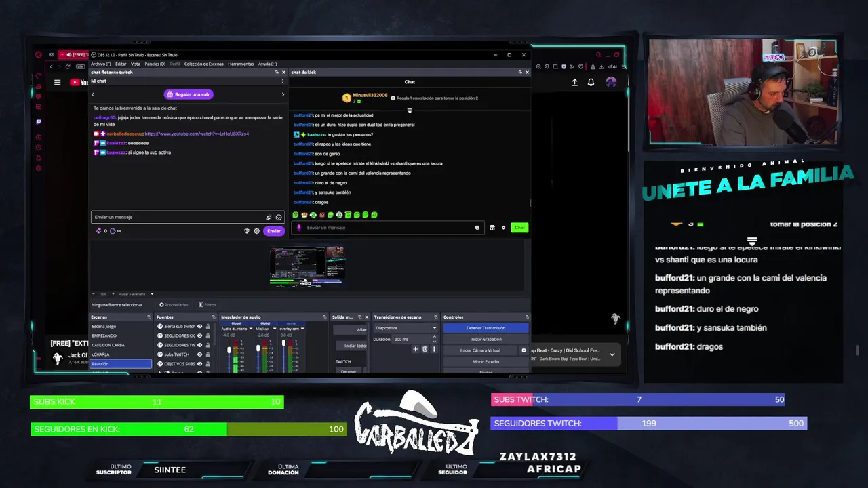Screen dimensions: 868x488
Task: Open Twitch chat settings gear
Action: pyautogui.click(x=256, y=231)
